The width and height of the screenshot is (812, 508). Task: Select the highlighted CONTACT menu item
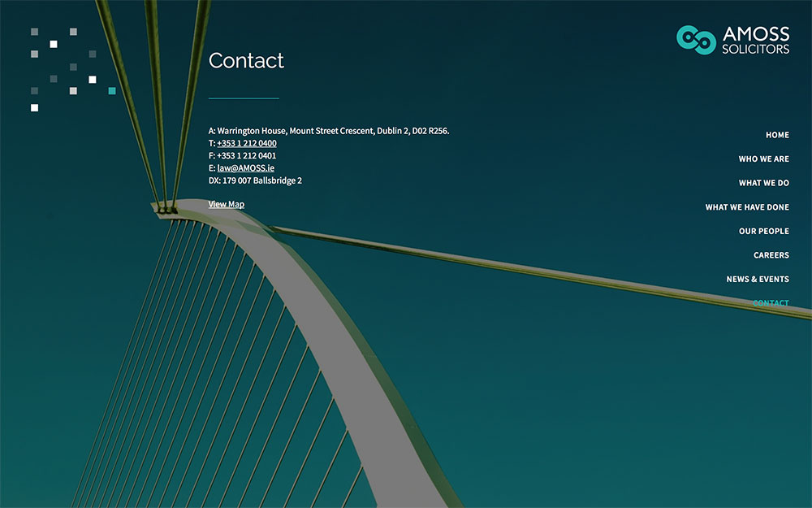(771, 302)
